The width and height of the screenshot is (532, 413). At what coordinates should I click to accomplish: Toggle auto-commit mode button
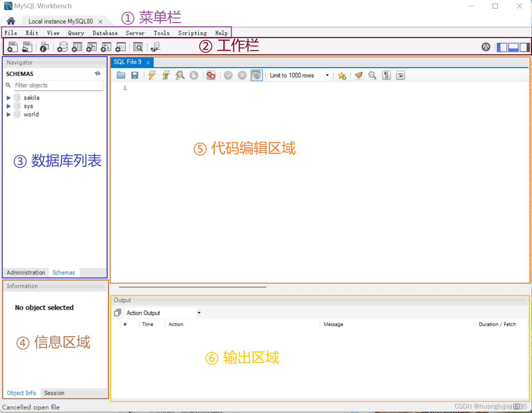[x=256, y=75]
